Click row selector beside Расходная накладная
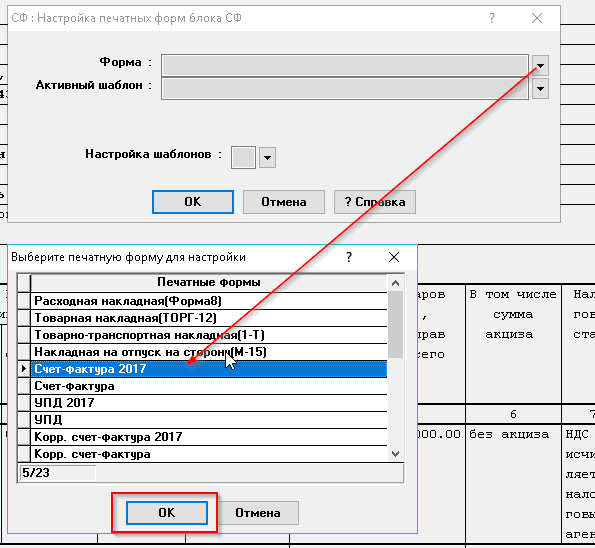 (24, 301)
